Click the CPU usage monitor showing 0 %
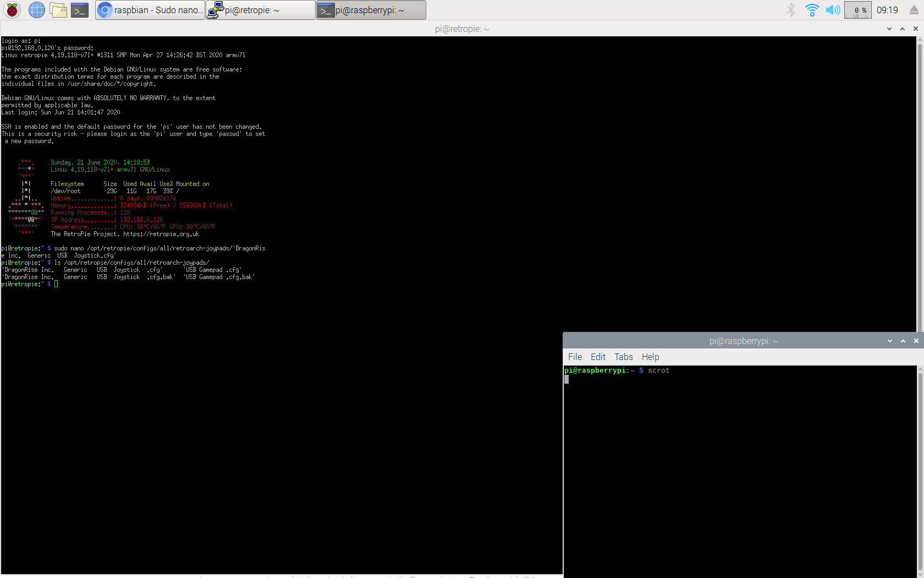This screenshot has height=578, width=924. (858, 10)
